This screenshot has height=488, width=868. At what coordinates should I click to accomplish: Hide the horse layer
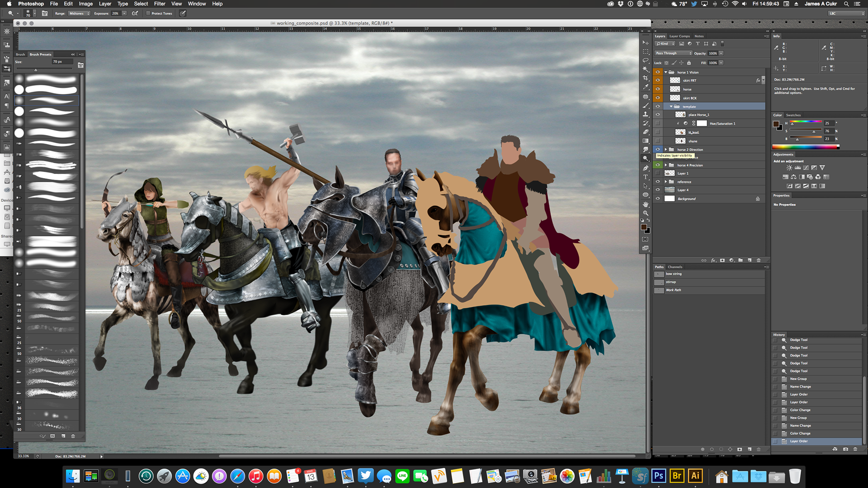pyautogui.click(x=658, y=89)
